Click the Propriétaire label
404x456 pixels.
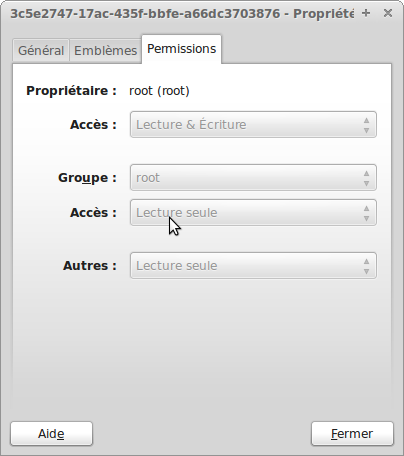pyautogui.click(x=71, y=91)
